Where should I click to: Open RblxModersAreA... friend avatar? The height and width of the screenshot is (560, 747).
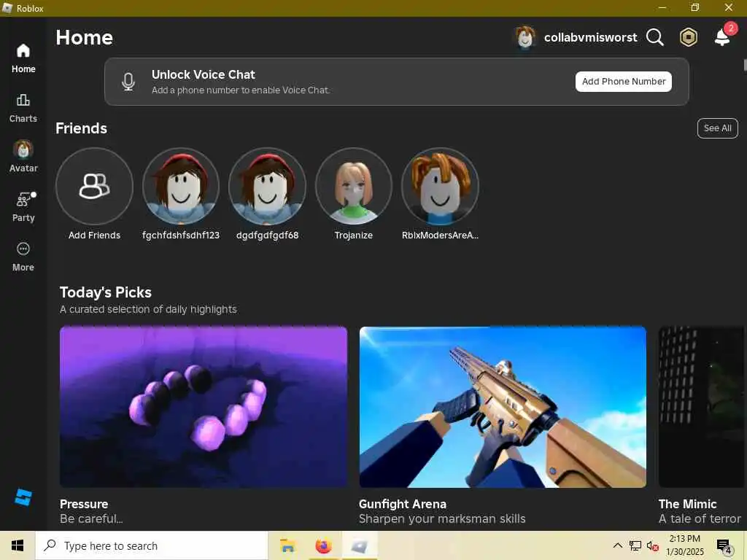pos(440,186)
